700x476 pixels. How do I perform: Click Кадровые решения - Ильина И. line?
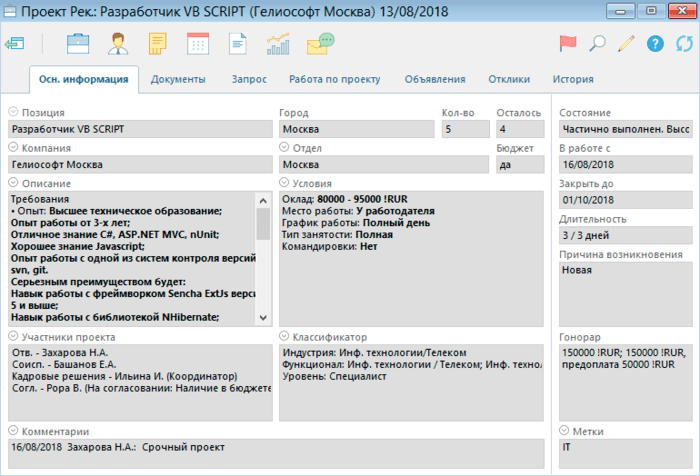tap(125, 376)
